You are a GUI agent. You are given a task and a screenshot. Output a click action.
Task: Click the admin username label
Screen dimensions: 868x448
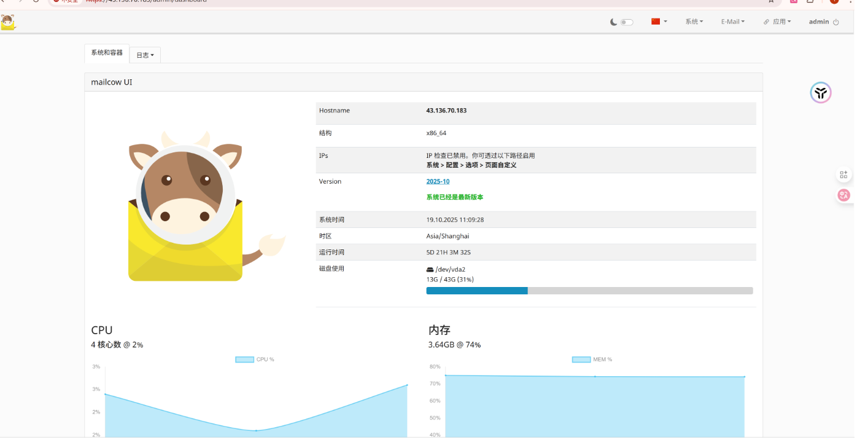(x=819, y=22)
